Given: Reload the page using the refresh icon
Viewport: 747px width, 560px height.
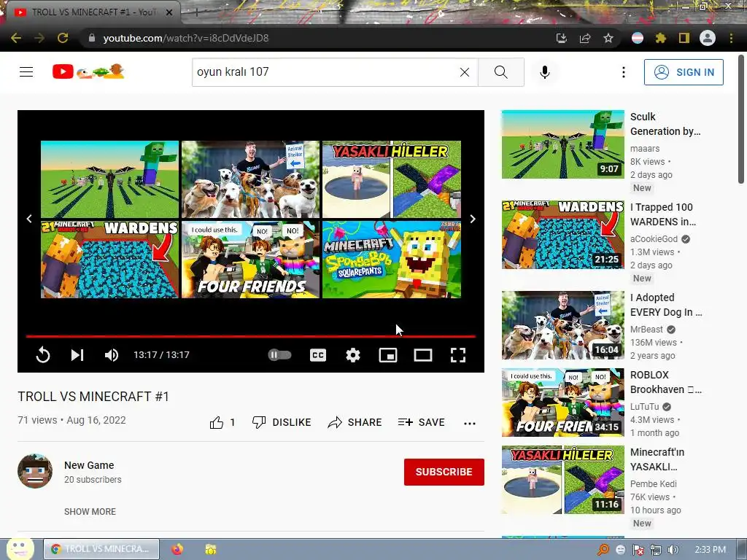Looking at the screenshot, I should click(63, 38).
